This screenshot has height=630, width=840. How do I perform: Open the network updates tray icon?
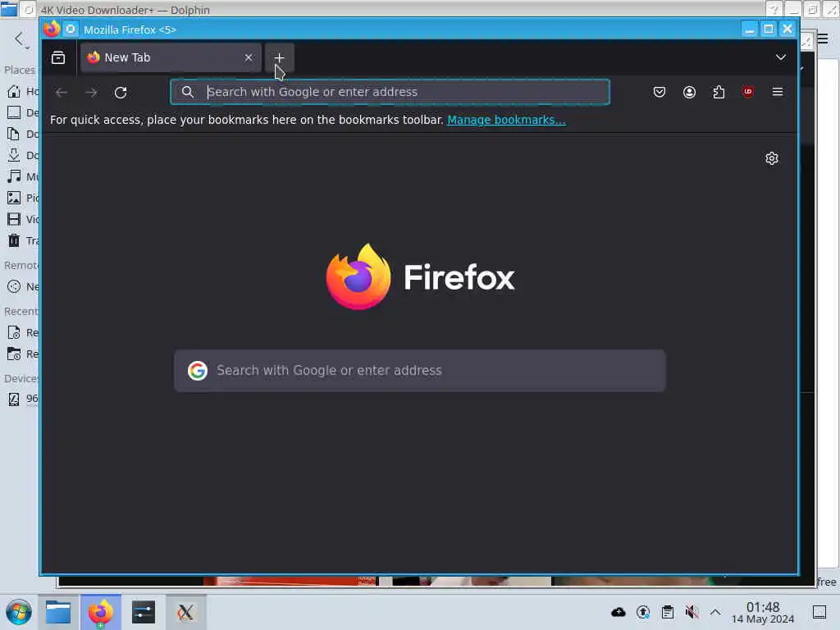[x=643, y=612]
